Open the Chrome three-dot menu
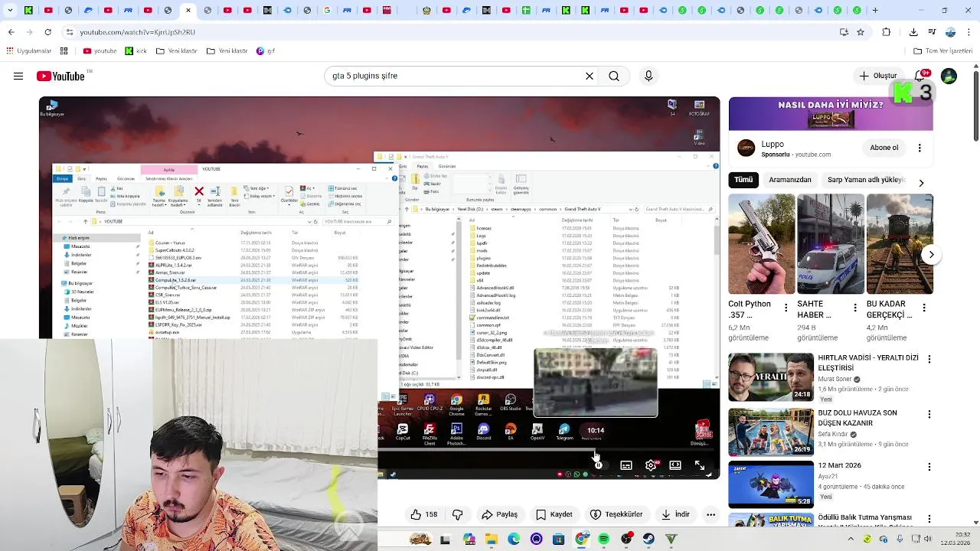Viewport: 980px width, 551px height. [x=969, y=32]
